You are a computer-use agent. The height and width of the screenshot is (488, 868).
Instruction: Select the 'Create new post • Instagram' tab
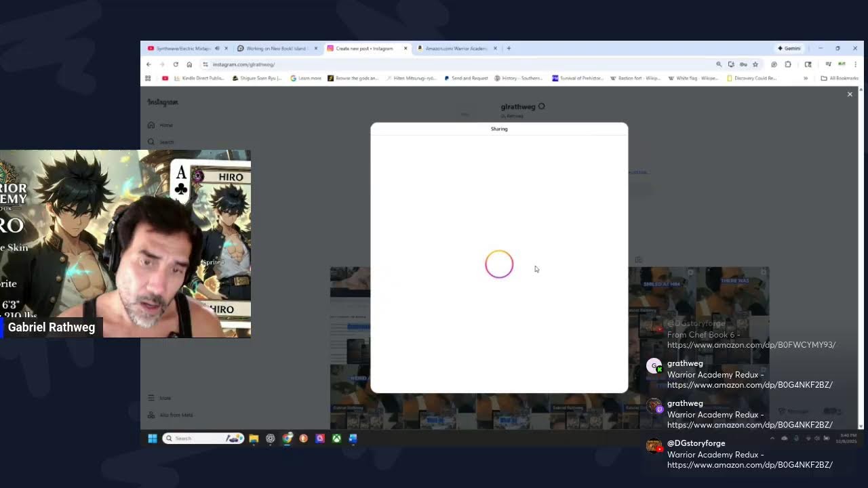point(363,48)
